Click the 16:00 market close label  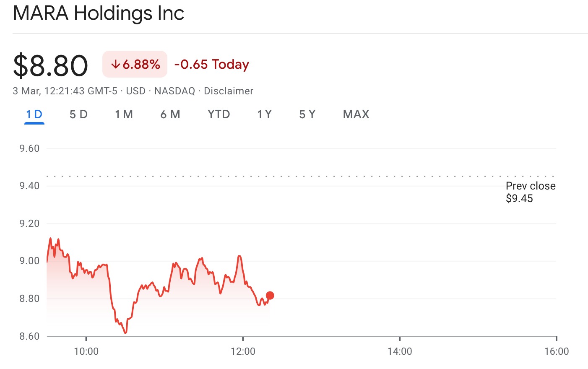(556, 351)
